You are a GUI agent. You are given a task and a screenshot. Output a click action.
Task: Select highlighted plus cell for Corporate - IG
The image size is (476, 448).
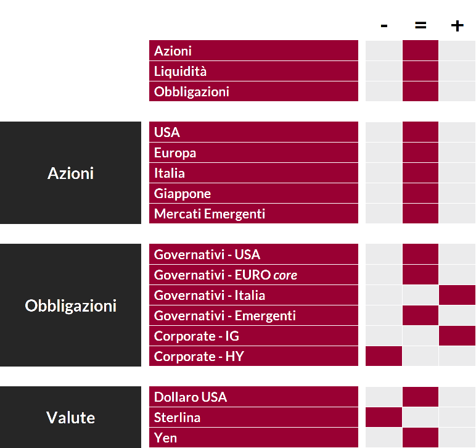click(x=457, y=336)
